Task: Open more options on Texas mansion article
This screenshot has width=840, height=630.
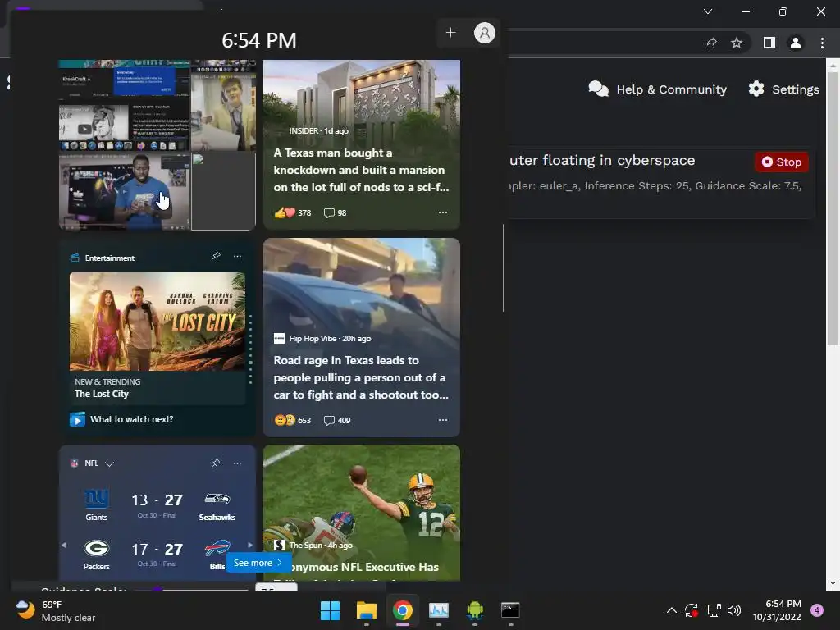Action: (x=442, y=212)
